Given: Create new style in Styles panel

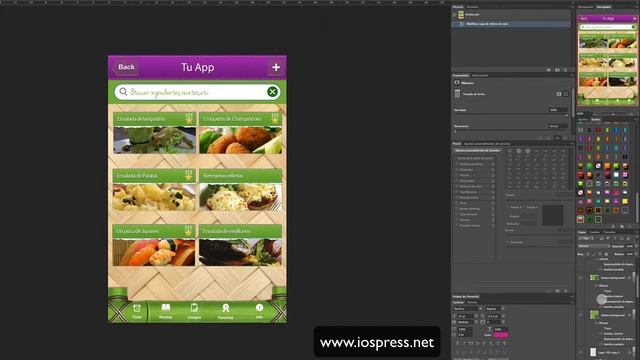Looking at the screenshot, I should pyautogui.click(x=622, y=226).
